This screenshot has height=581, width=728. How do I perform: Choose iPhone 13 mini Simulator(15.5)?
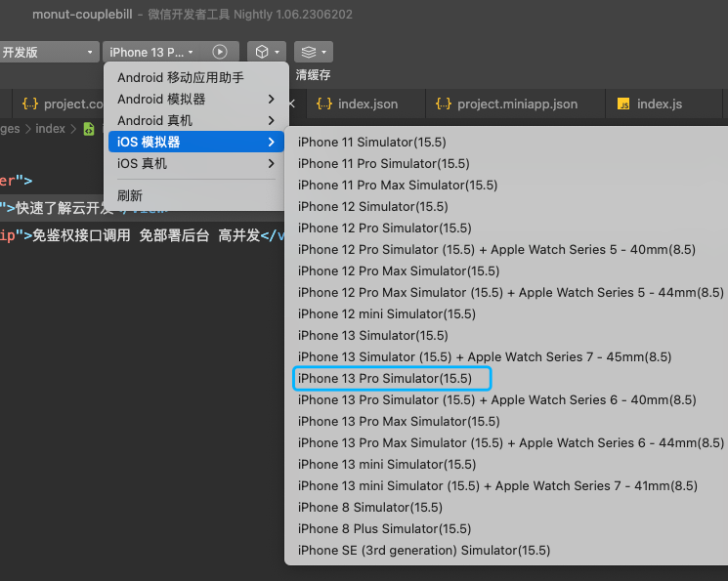(x=506, y=465)
